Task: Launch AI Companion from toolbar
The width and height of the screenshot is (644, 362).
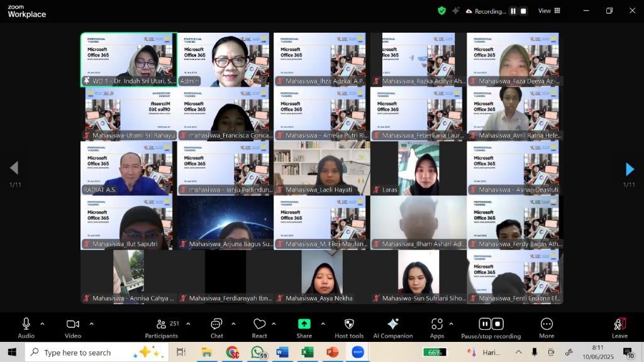Action: (392, 327)
